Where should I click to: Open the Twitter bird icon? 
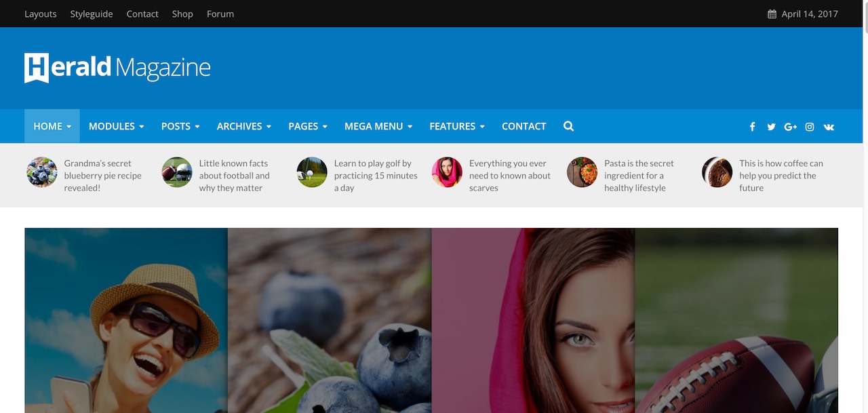coord(771,127)
